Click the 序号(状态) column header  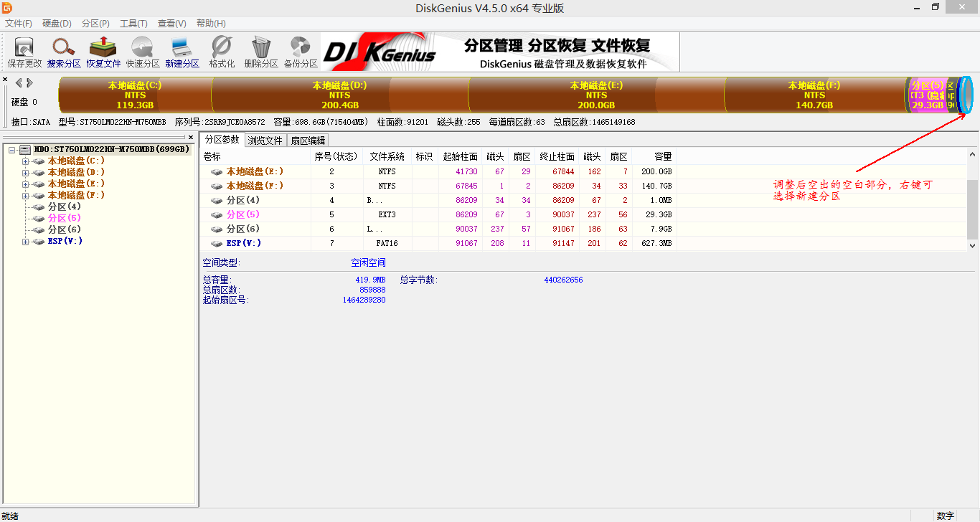pos(335,156)
